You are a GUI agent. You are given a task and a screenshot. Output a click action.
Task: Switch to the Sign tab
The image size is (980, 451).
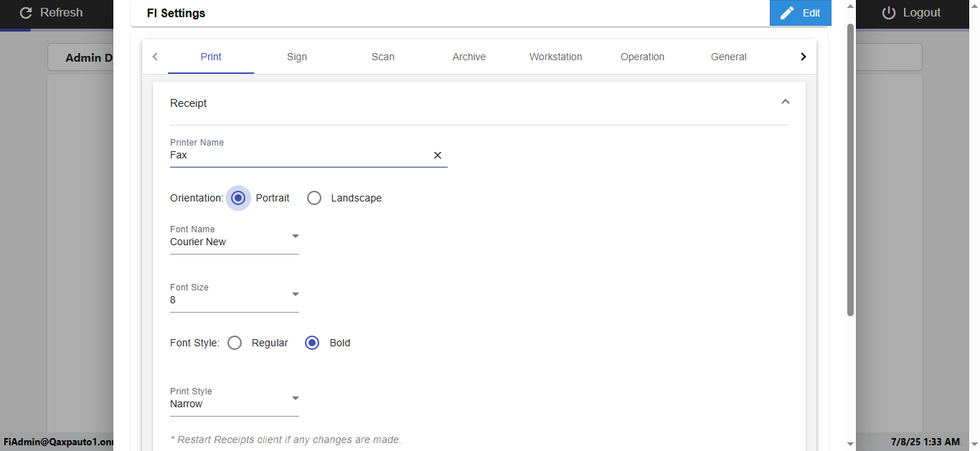click(x=297, y=57)
